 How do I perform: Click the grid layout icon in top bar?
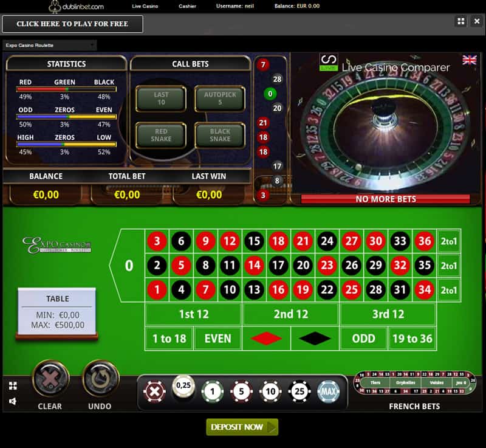coord(461,21)
